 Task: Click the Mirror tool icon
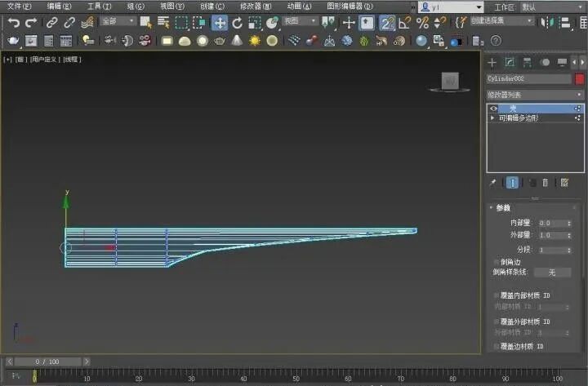click(547, 23)
